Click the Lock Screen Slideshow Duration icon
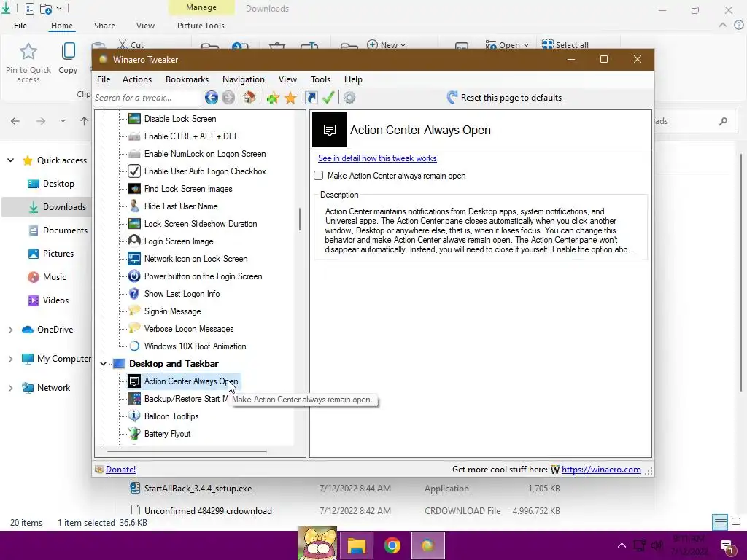The height and width of the screenshot is (560, 747). coord(134,224)
